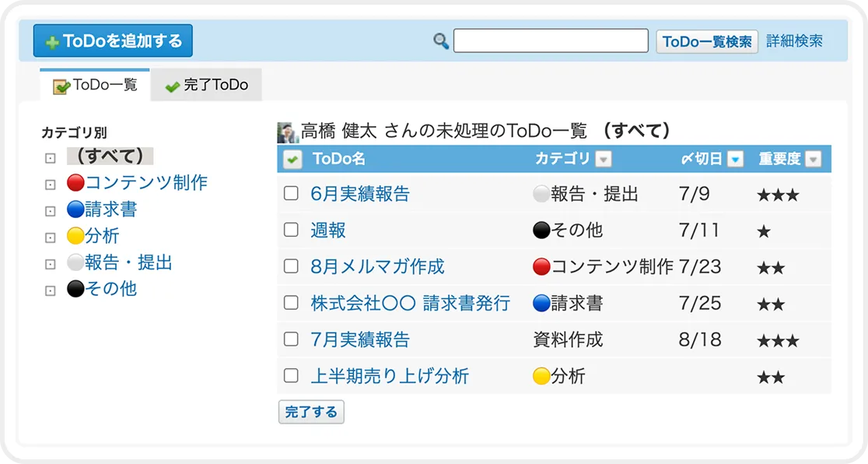Screen dimensions: 868x464
Task: Select the 上半期売り上げ分析 checkbox
Action: [291, 376]
